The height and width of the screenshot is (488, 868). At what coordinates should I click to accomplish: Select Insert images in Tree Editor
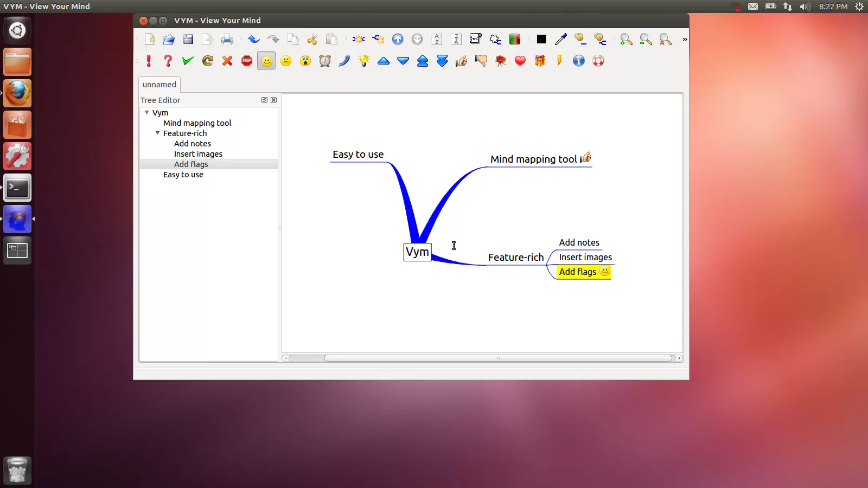tap(198, 154)
